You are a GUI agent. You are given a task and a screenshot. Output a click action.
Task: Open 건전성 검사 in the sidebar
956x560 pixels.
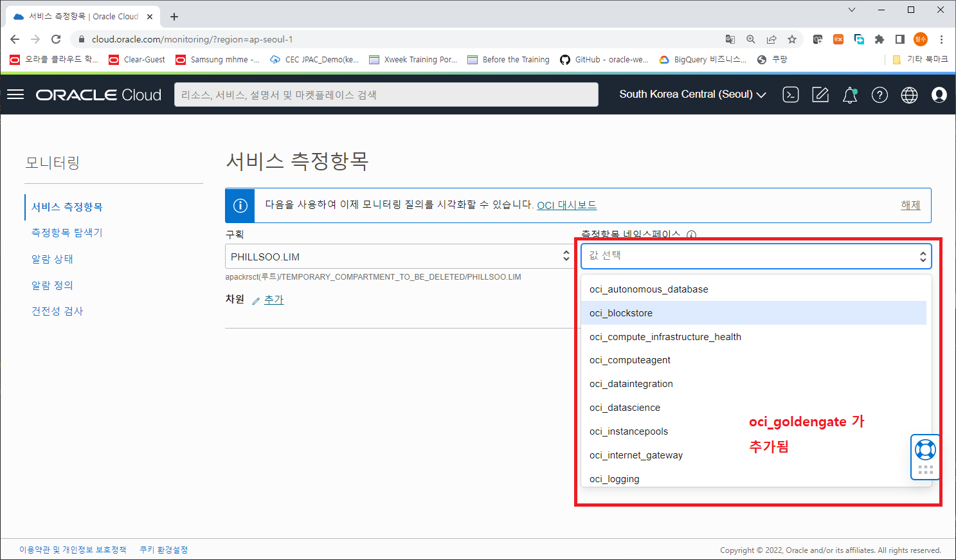[57, 311]
